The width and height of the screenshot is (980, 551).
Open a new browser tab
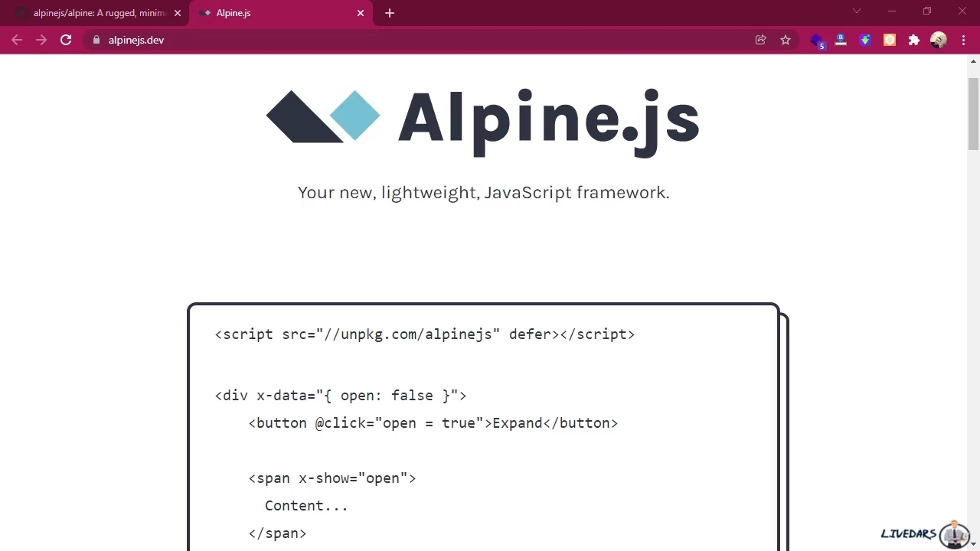pyautogui.click(x=390, y=13)
